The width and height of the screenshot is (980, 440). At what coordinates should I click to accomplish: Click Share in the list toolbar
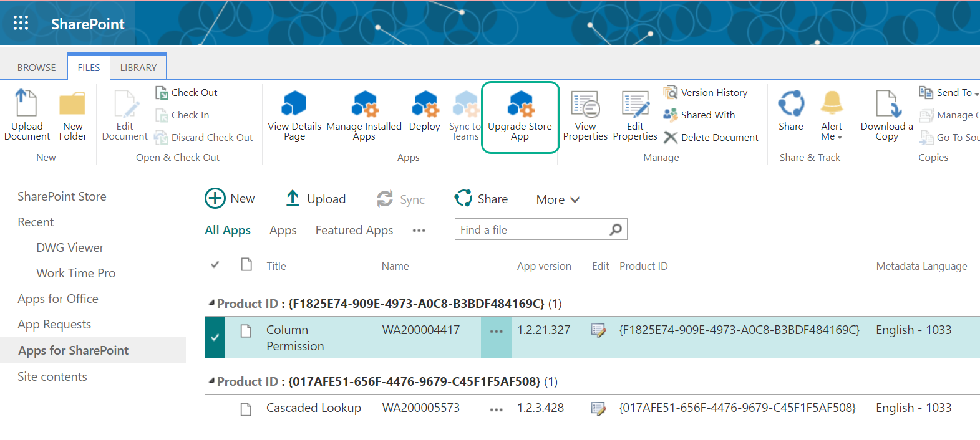tap(481, 199)
